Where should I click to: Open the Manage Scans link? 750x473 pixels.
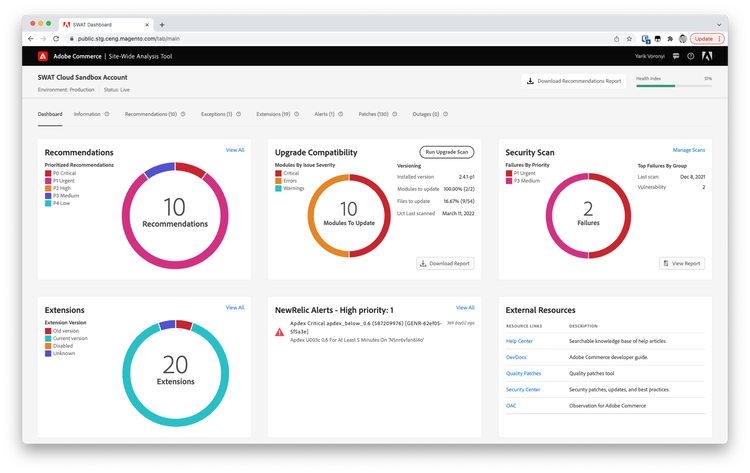[x=688, y=149]
